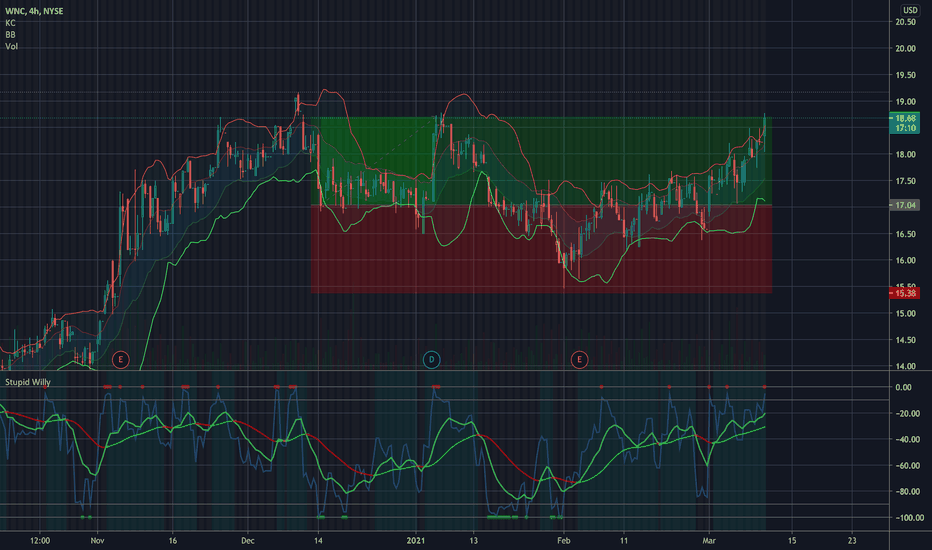Open the Stupid Willy indicator label
The image size is (932, 550).
(x=28, y=382)
